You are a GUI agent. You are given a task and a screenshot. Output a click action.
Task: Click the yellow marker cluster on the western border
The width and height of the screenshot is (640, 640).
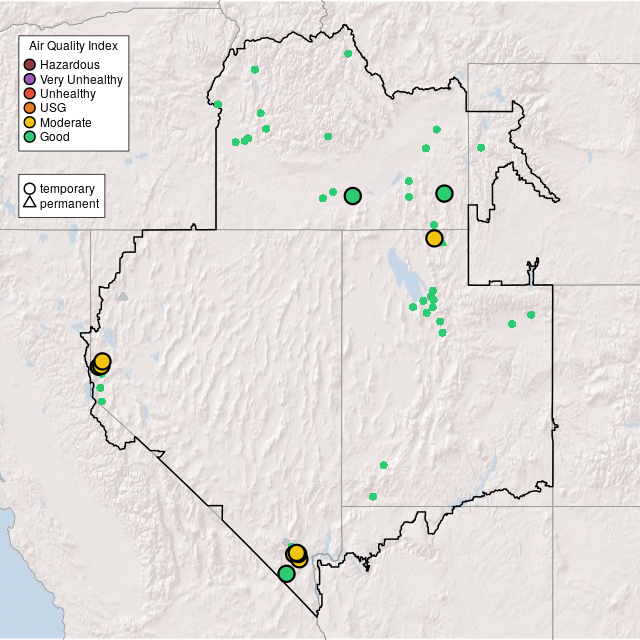point(101,363)
